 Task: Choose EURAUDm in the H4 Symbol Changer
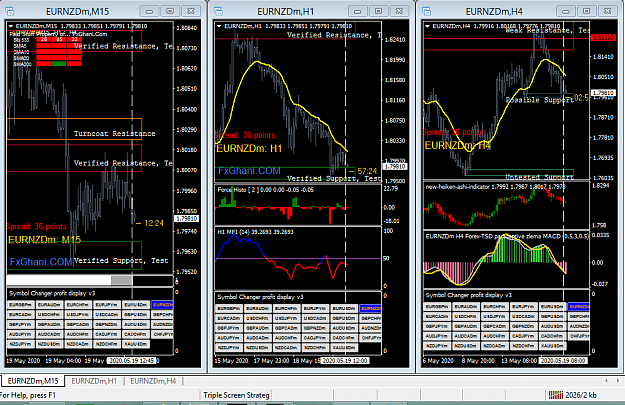466,307
